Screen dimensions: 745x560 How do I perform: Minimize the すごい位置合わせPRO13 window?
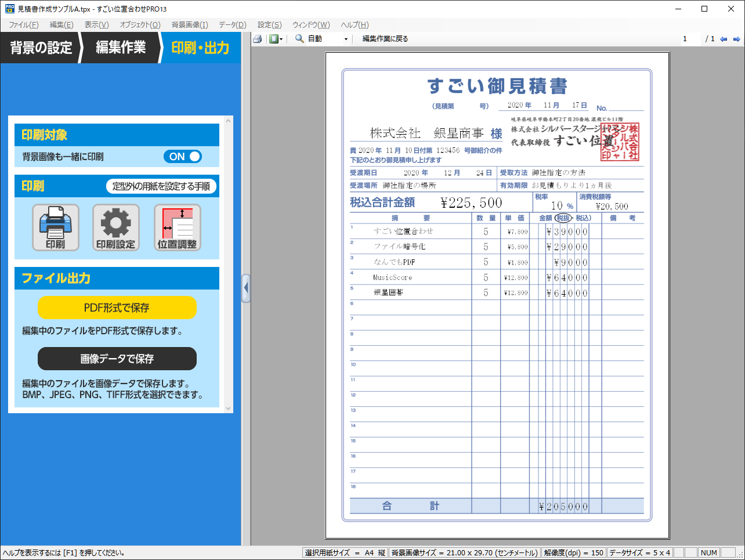coord(678,9)
